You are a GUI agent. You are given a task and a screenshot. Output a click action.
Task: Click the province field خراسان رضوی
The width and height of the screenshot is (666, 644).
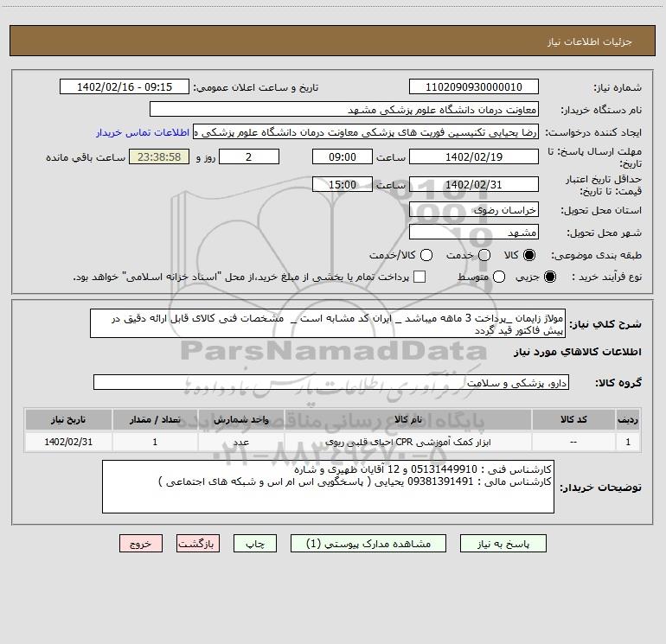(474, 209)
